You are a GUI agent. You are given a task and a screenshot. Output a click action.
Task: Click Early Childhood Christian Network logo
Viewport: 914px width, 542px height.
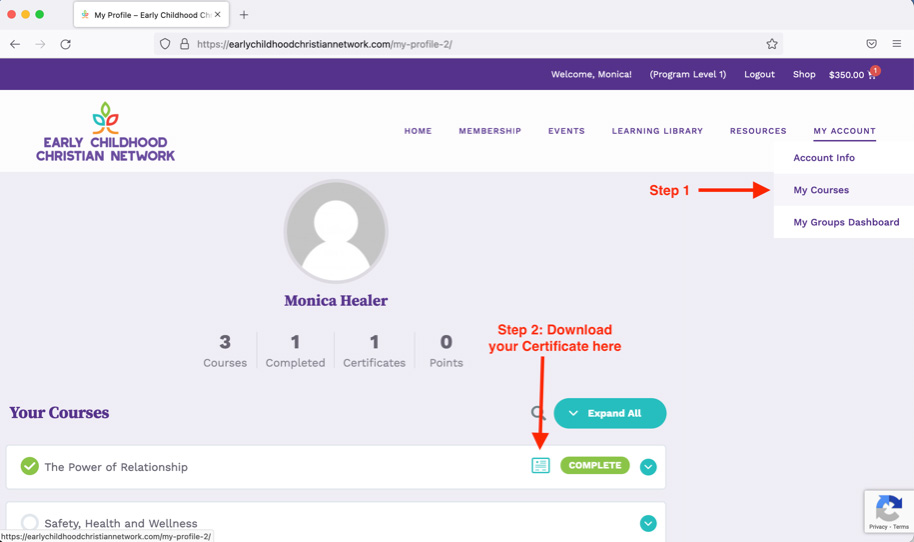105,132
